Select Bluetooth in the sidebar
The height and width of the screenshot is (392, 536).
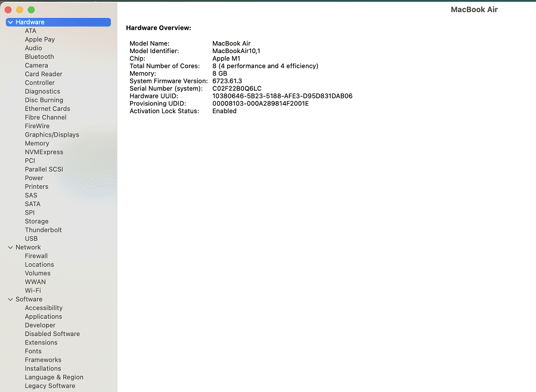pos(39,57)
